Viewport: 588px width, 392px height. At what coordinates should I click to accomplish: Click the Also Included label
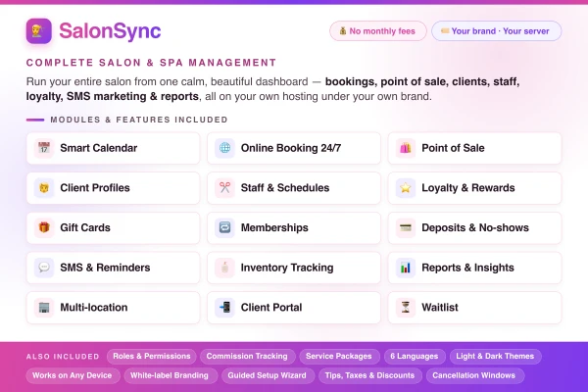tap(63, 357)
